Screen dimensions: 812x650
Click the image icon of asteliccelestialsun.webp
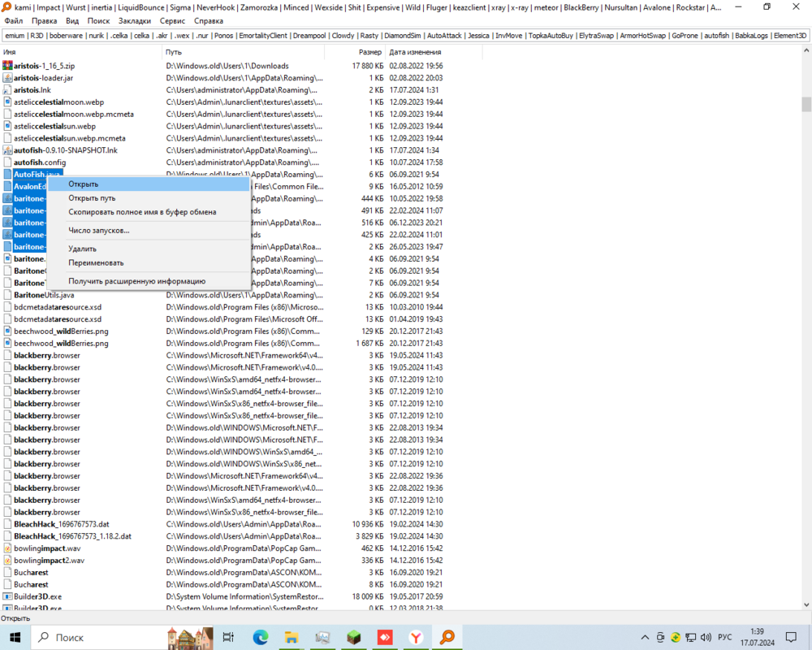point(7,126)
